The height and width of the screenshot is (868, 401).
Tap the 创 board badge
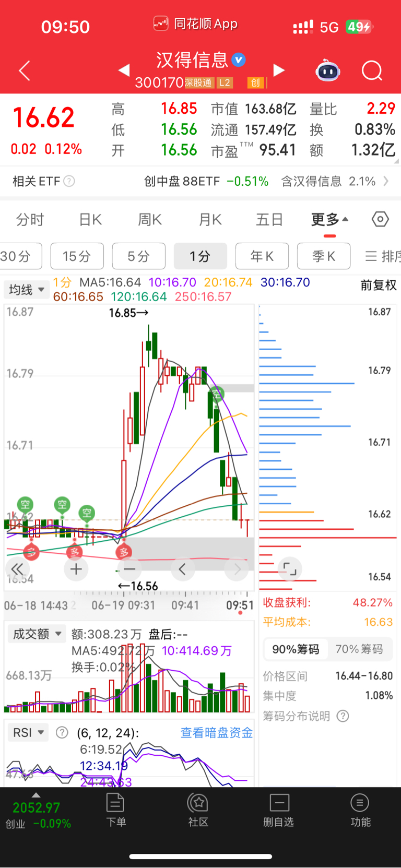click(x=255, y=82)
